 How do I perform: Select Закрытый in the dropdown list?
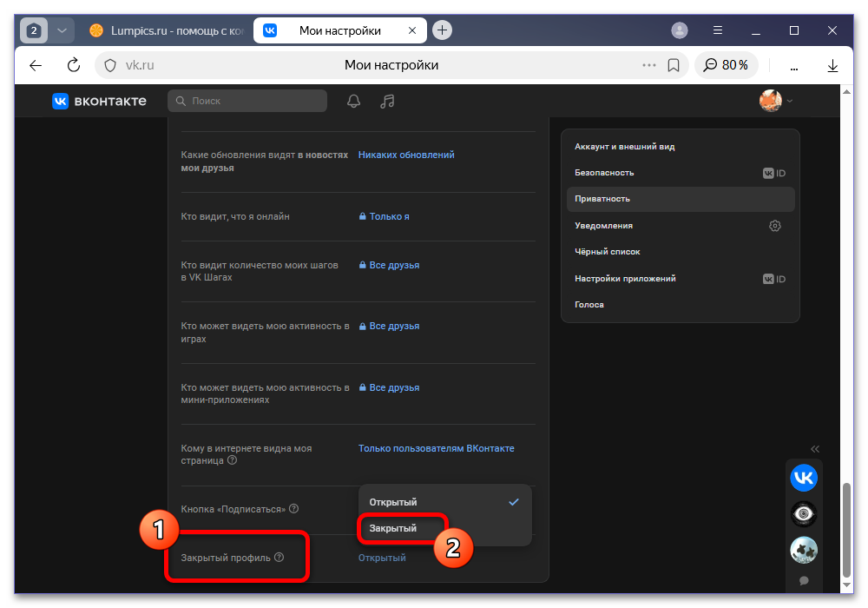[x=445, y=528]
